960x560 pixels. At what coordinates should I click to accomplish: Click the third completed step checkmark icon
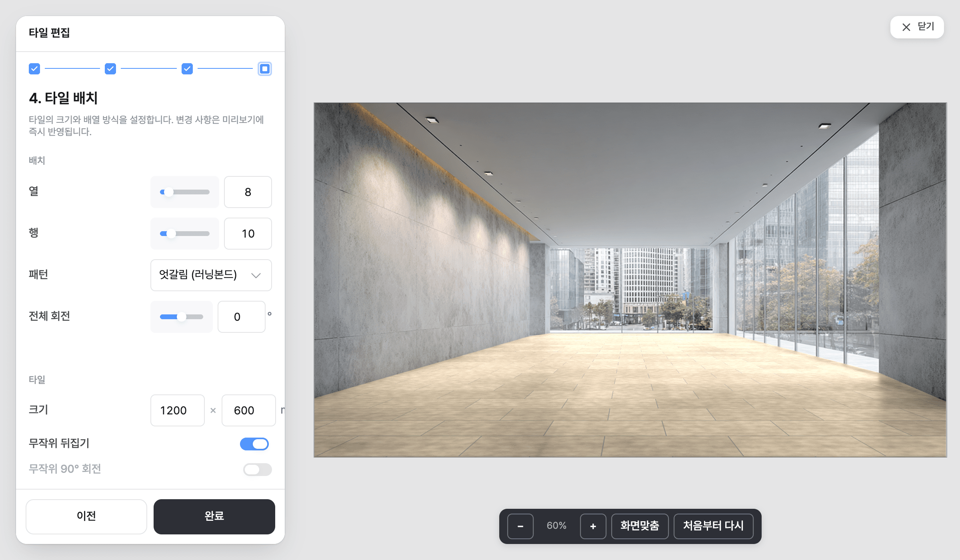point(187,69)
